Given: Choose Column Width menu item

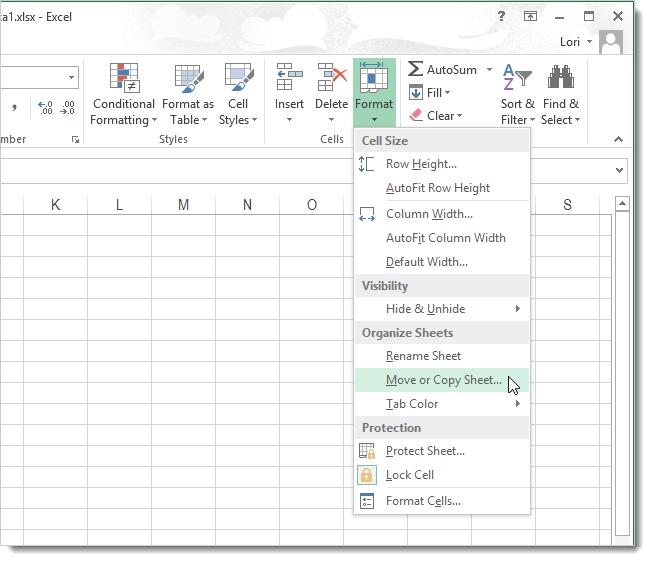Looking at the screenshot, I should coord(442,214).
